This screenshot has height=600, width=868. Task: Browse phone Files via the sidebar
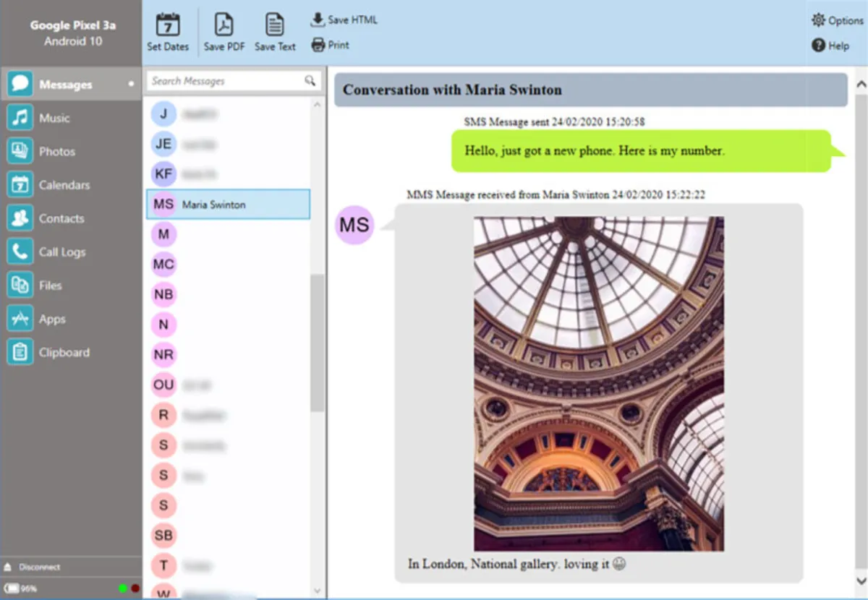[x=50, y=285]
